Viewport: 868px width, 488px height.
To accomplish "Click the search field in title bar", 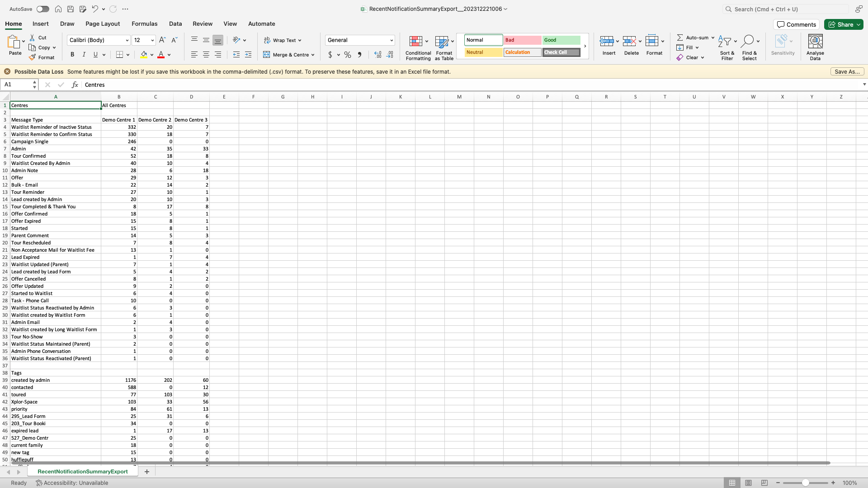I will (x=786, y=9).
